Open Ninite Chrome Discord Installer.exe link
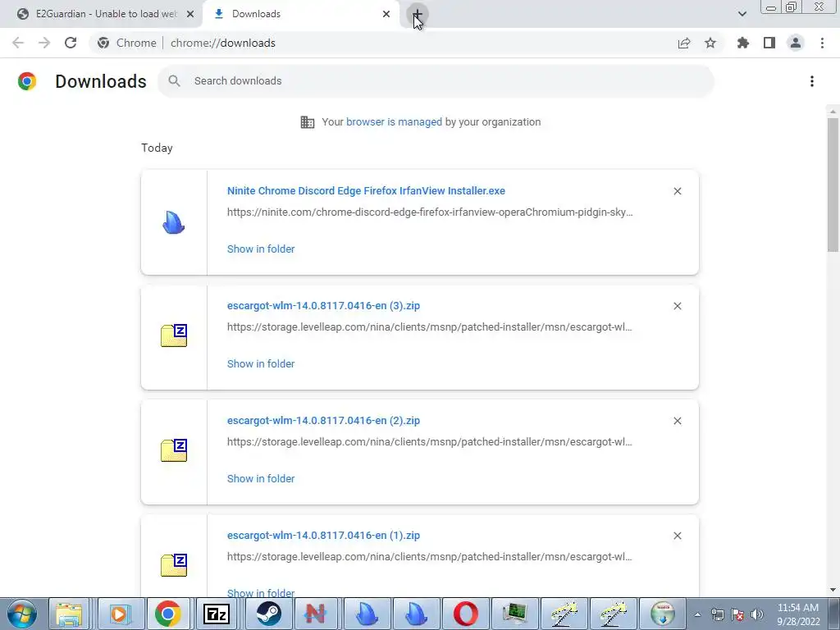Image resolution: width=840 pixels, height=630 pixels. point(366,190)
